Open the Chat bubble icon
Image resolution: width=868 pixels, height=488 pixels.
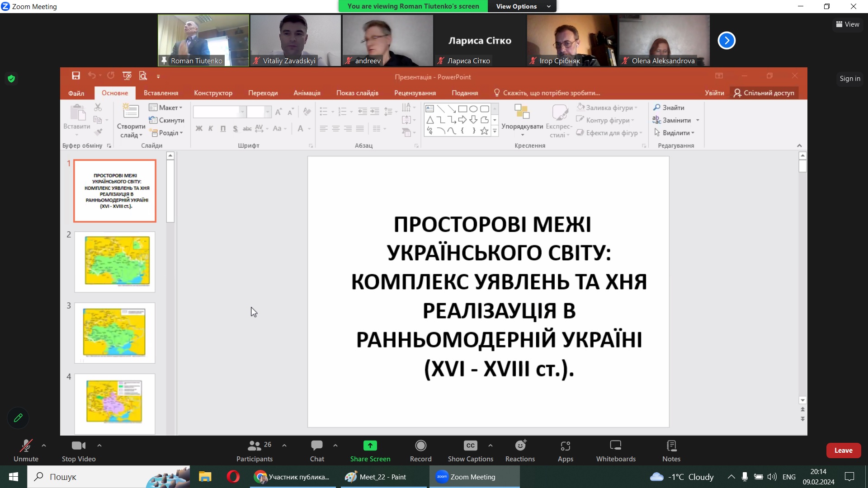[316, 446]
